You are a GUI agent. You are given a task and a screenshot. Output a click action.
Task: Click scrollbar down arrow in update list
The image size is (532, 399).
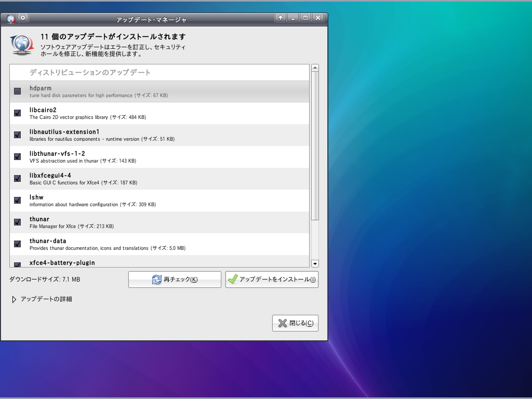pyautogui.click(x=315, y=263)
